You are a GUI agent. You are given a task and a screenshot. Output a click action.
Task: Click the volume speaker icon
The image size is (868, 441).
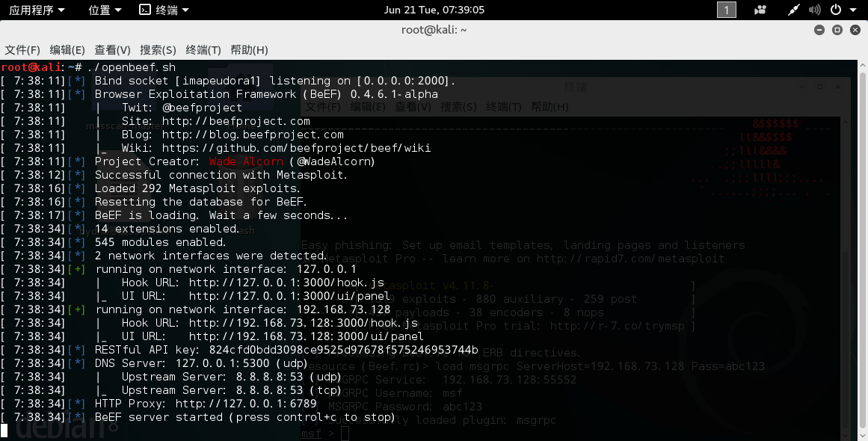(x=815, y=10)
